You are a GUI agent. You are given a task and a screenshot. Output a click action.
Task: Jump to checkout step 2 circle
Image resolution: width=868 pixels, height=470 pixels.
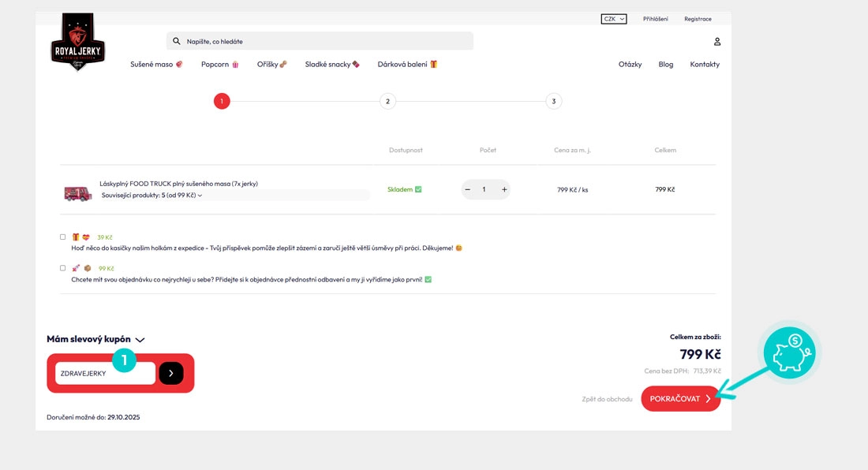387,101
